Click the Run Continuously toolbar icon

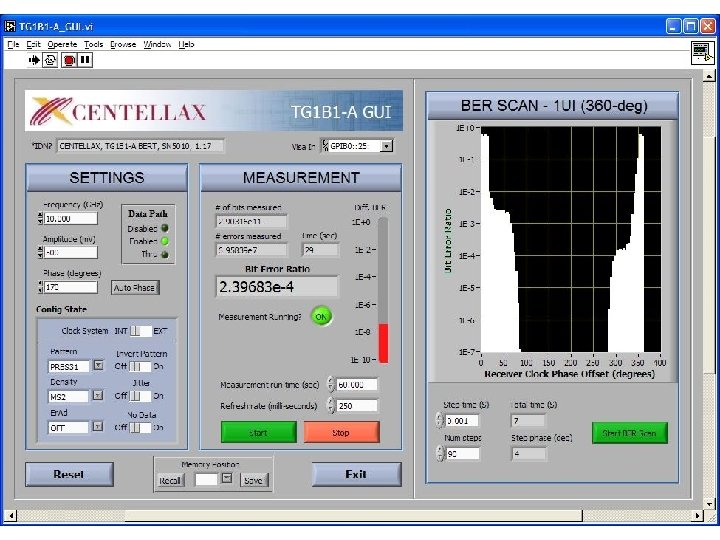(50, 60)
